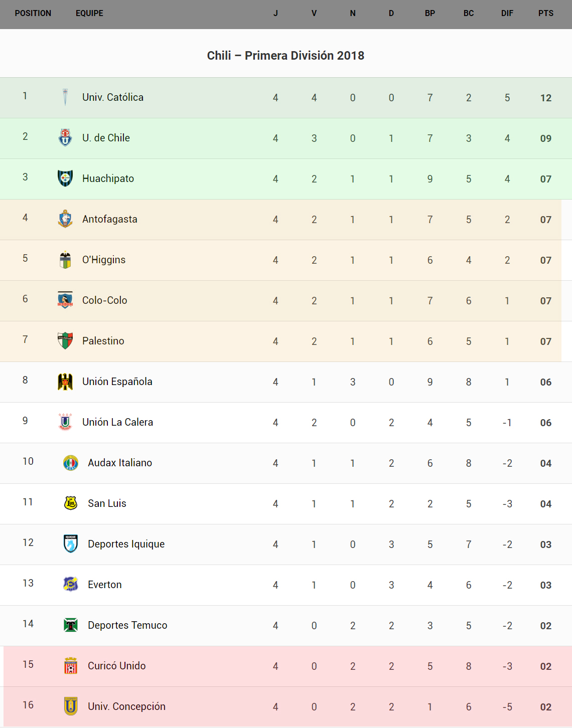Click the Deportes Temuco green crest
The image size is (572, 728).
pyautogui.click(x=71, y=625)
